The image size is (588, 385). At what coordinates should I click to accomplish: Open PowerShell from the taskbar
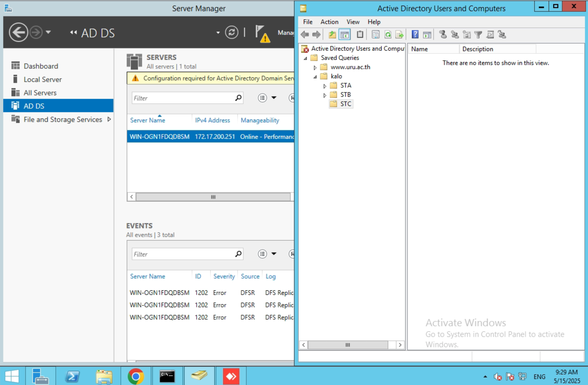click(72, 376)
